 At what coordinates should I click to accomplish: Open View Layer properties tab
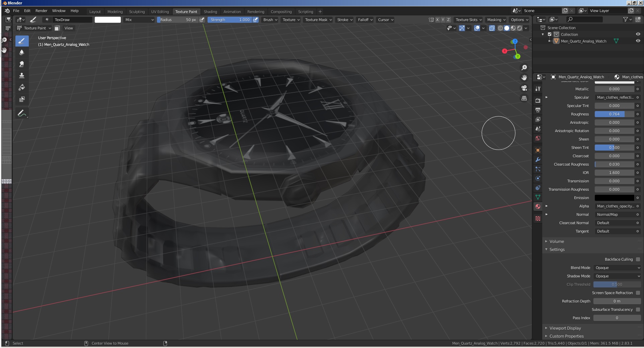point(538,119)
